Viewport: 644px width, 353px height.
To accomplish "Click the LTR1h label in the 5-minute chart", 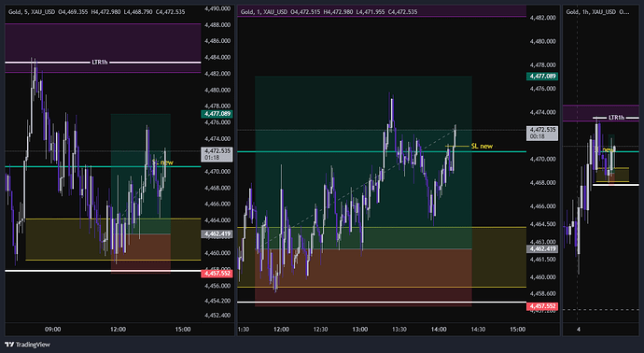I will [99, 63].
